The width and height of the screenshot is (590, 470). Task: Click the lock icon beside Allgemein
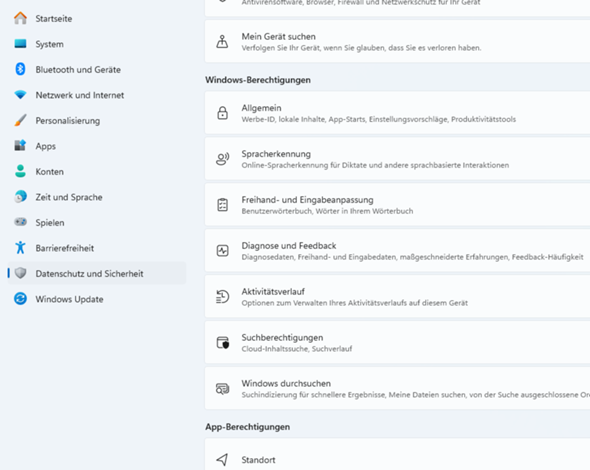point(222,113)
